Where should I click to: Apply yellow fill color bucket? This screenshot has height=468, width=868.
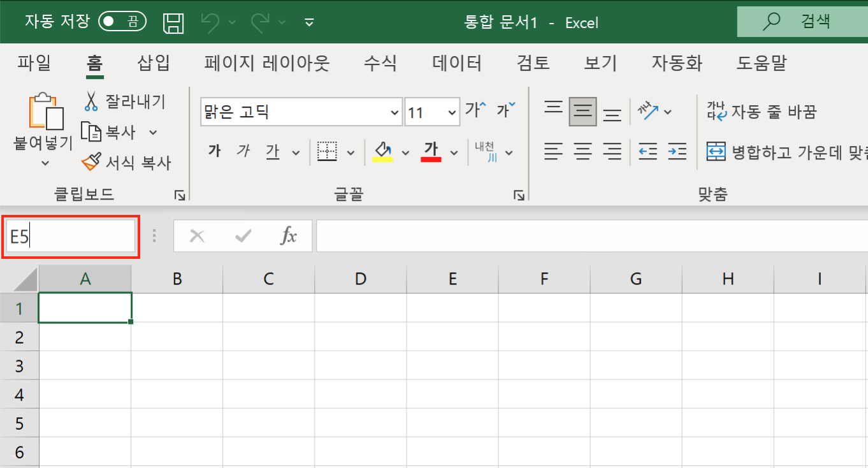tap(382, 152)
